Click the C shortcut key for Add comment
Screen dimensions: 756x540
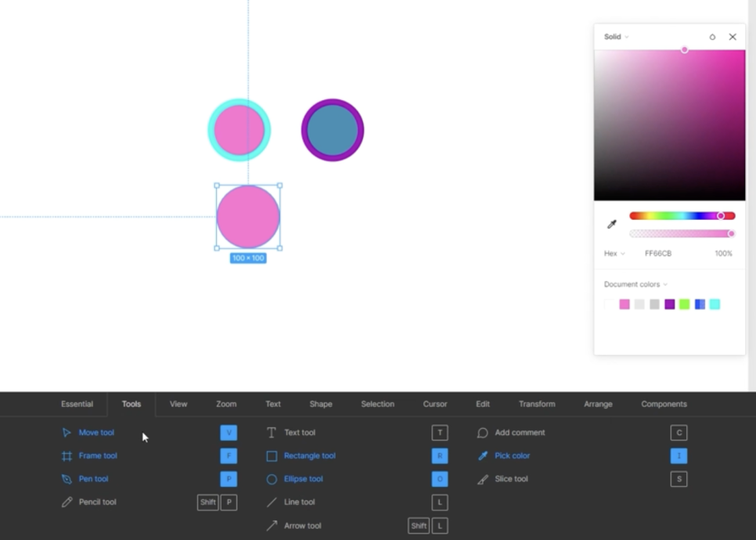click(x=679, y=433)
